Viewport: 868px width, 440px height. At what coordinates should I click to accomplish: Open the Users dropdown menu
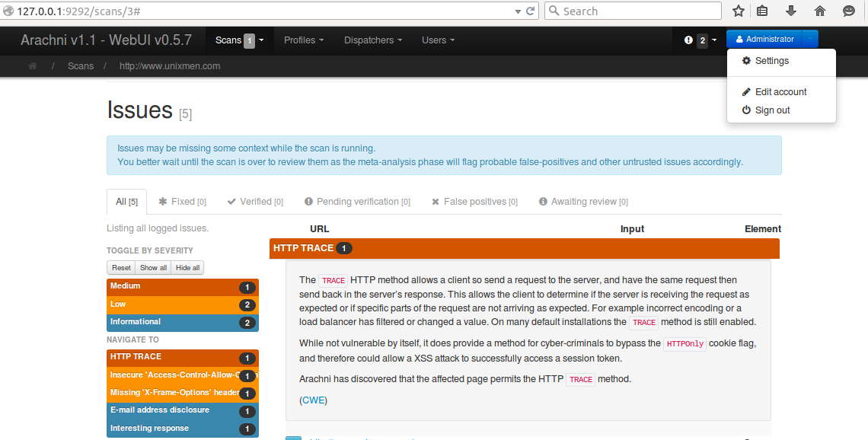pyautogui.click(x=438, y=40)
